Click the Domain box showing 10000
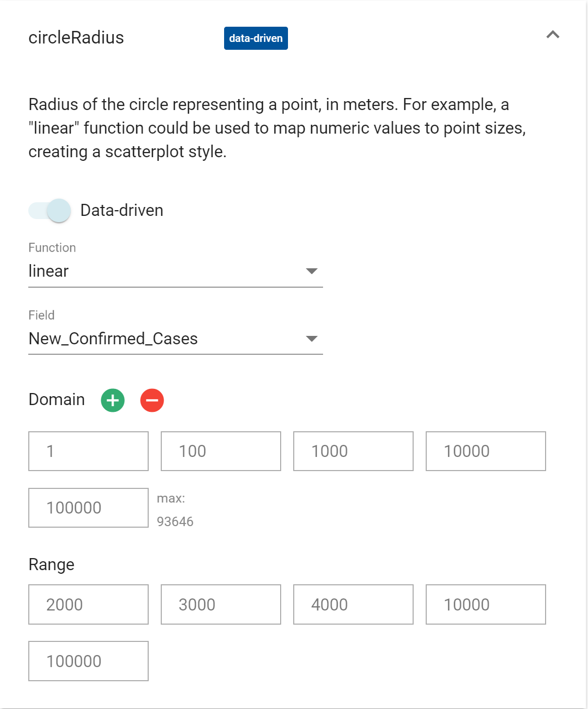Viewport: 588px width, 709px height. coord(485,451)
